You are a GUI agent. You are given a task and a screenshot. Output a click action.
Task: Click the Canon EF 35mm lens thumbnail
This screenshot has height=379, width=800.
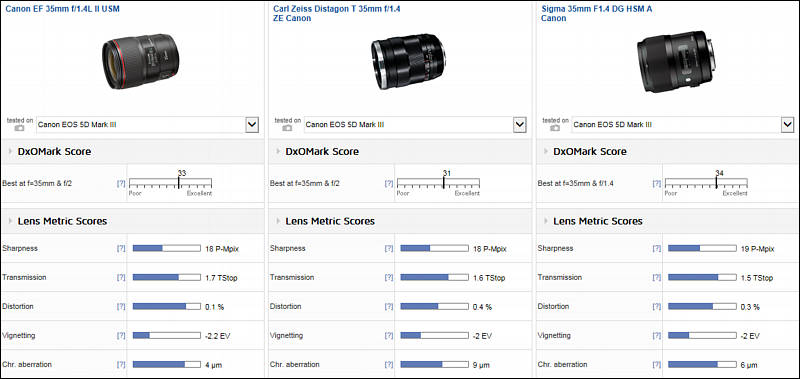(x=141, y=61)
